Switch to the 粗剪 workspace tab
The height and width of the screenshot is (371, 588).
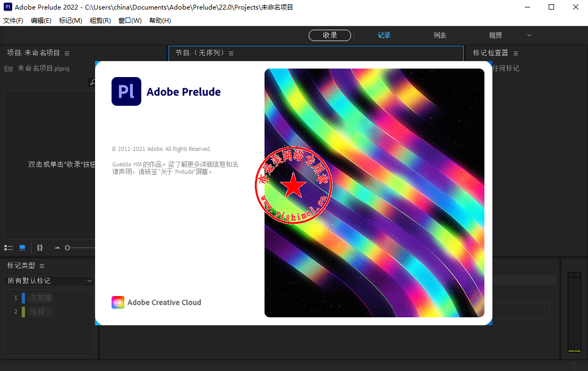coord(495,35)
